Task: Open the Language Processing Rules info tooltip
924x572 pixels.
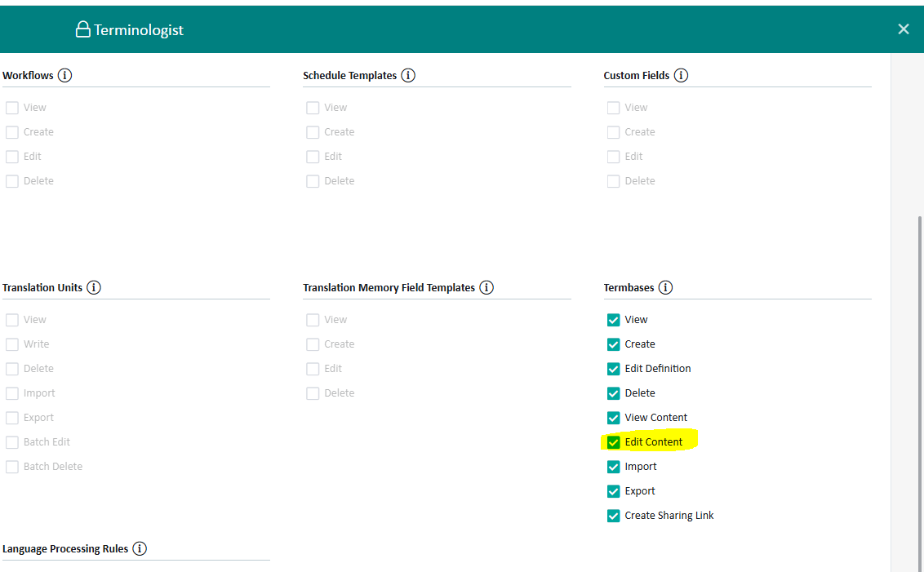Action: click(139, 548)
